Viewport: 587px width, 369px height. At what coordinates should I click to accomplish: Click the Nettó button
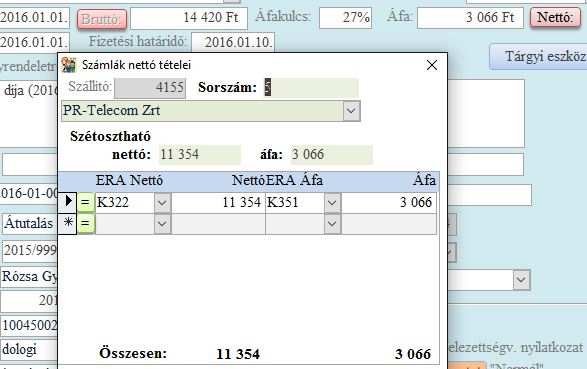tap(556, 18)
